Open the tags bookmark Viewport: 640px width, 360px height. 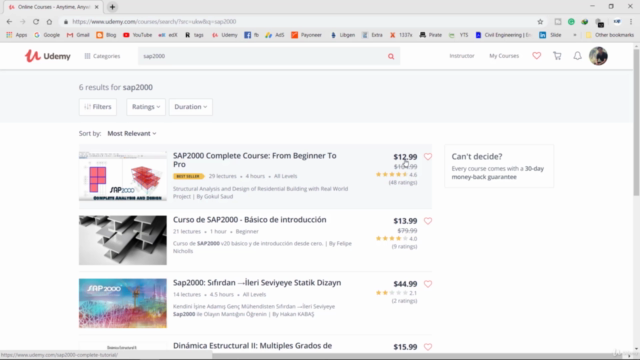(194, 35)
